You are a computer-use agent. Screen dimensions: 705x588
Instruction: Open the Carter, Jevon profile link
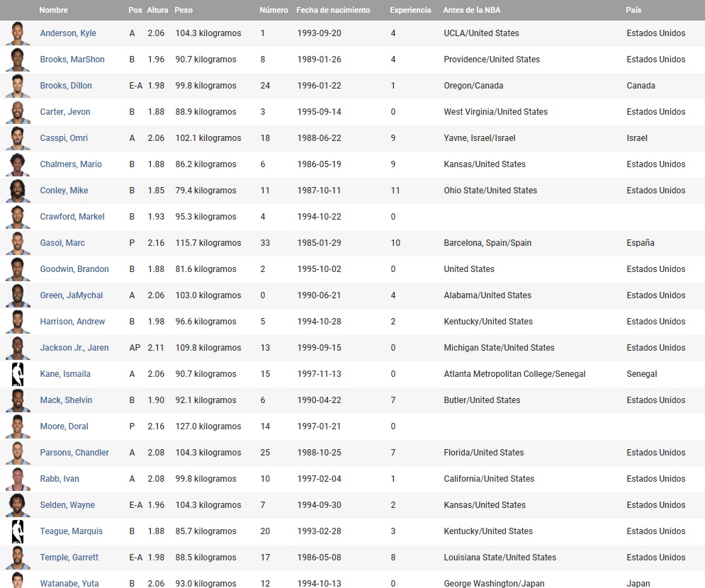(65, 112)
